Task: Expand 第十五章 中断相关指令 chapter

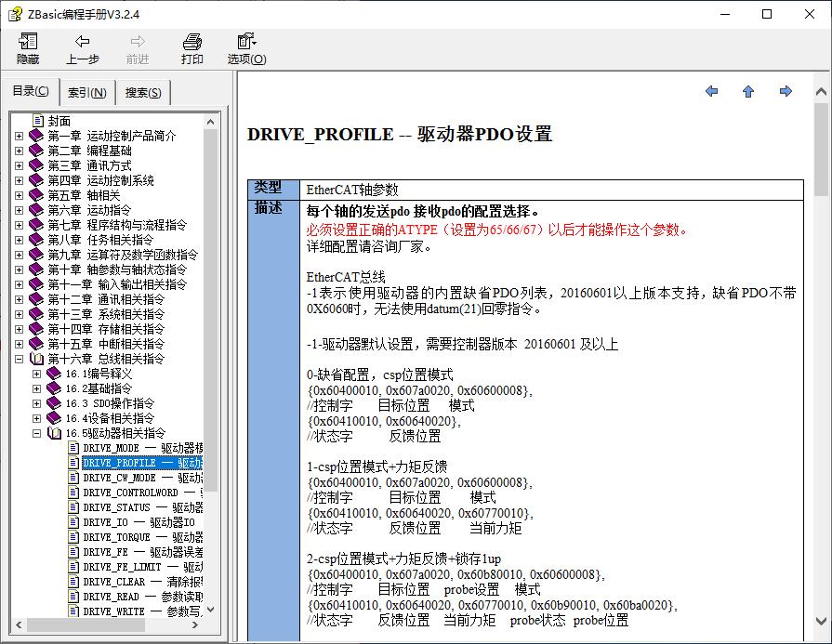Action: (x=19, y=344)
